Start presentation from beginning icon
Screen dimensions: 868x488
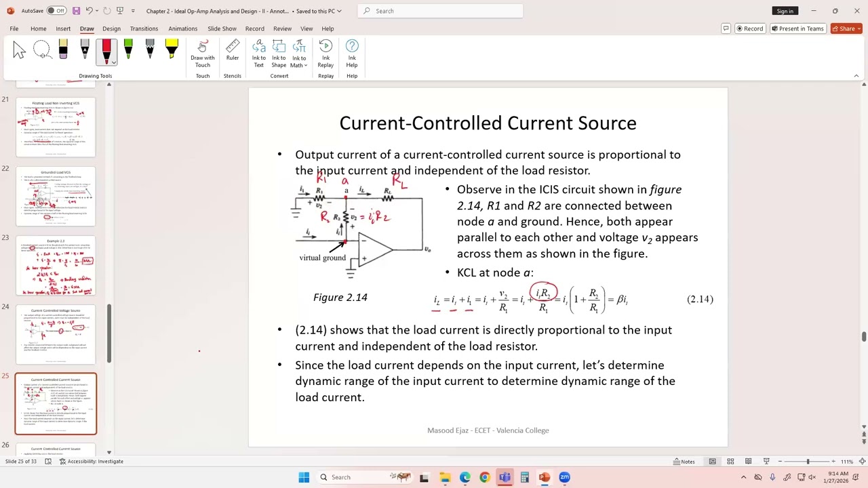pos(120,11)
